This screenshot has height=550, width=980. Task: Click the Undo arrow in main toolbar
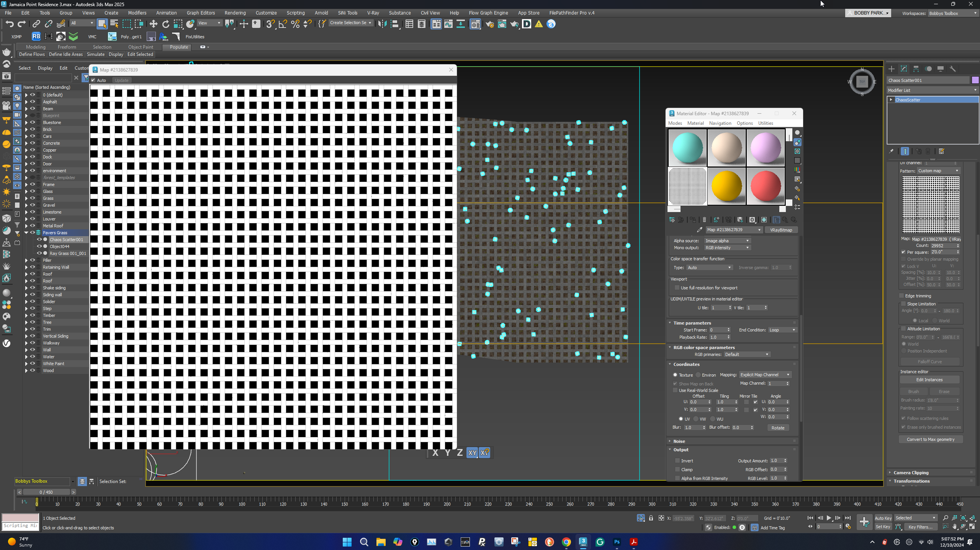point(10,24)
